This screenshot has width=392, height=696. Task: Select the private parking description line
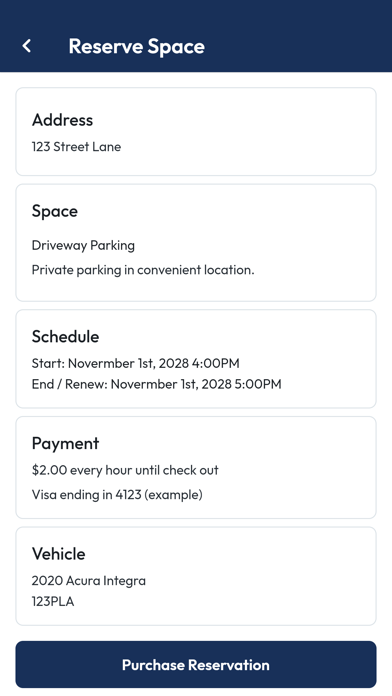pos(143,270)
